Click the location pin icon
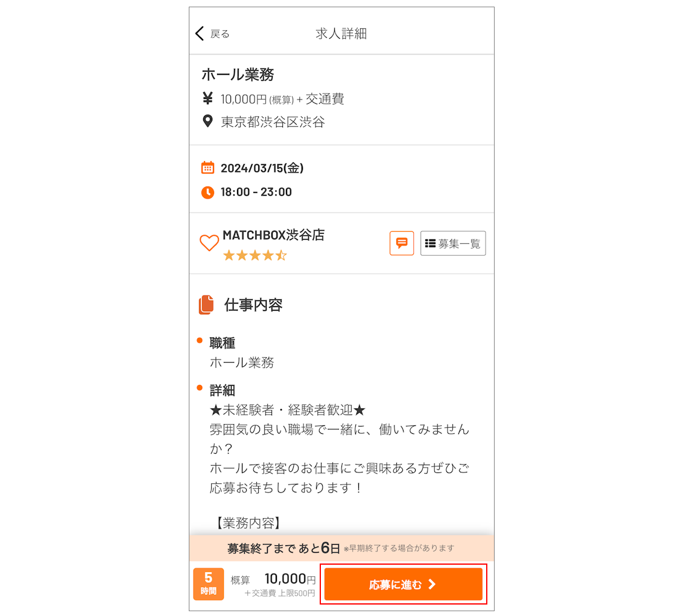 (207, 121)
